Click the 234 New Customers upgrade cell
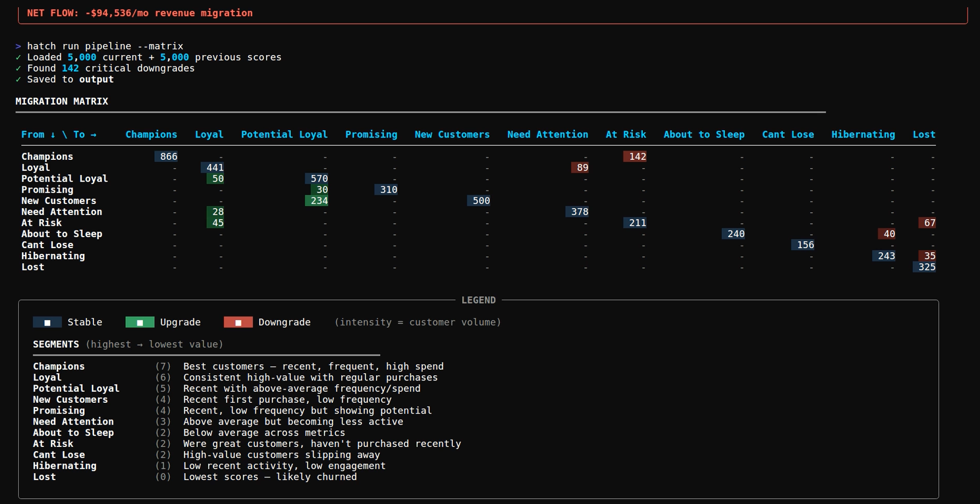The image size is (980, 504). click(x=317, y=201)
